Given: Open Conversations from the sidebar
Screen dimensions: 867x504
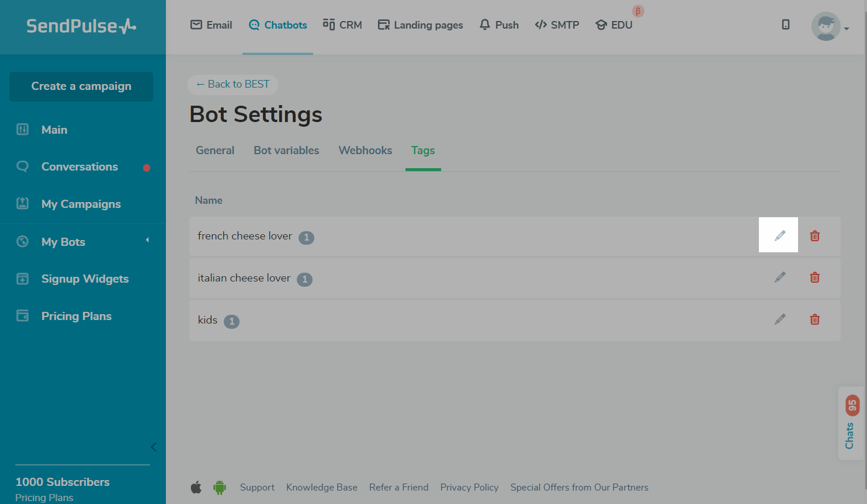Looking at the screenshot, I should (79, 166).
